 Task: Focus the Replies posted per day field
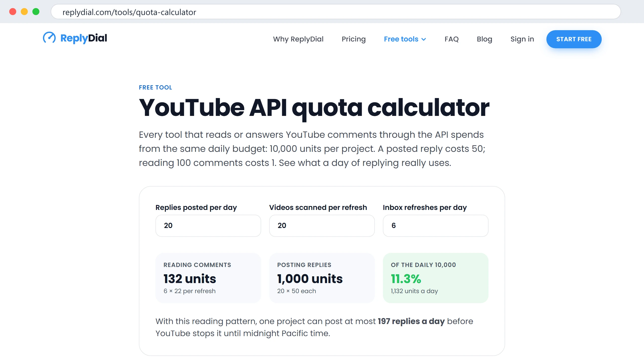[x=208, y=226]
